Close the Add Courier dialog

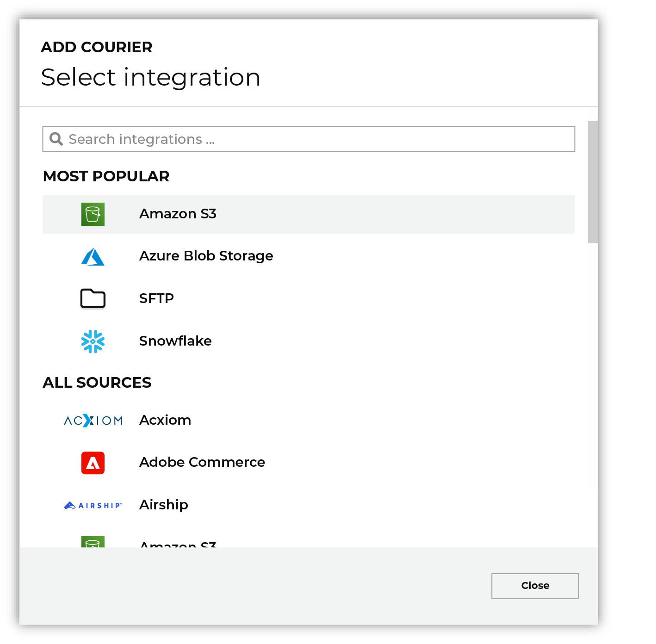(x=535, y=586)
